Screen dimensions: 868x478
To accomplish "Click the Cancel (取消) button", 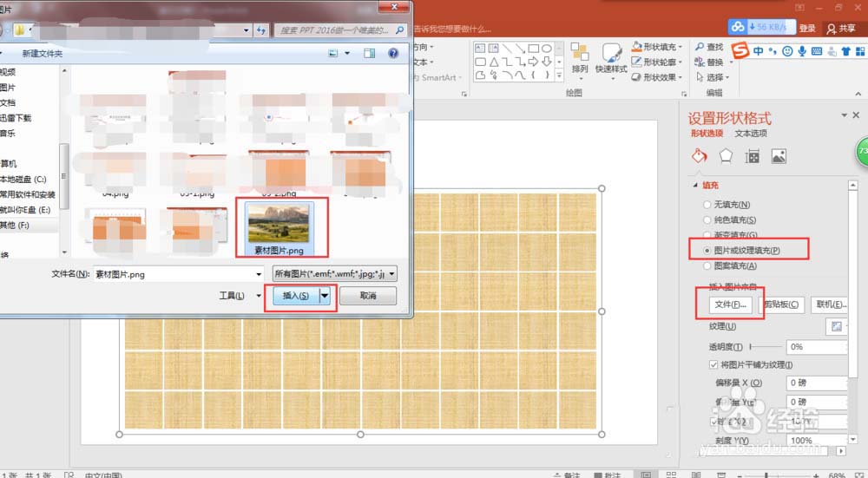I will pos(368,296).
